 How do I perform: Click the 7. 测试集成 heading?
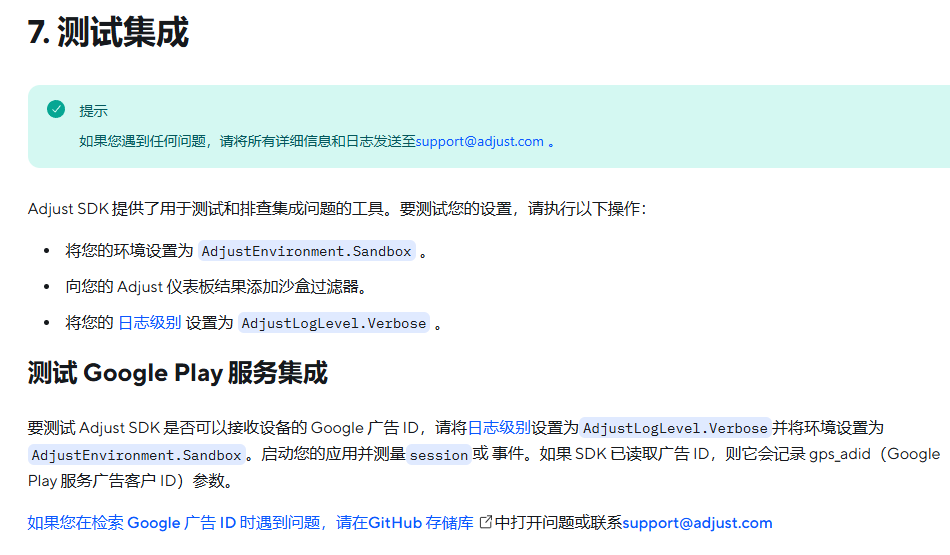click(108, 32)
